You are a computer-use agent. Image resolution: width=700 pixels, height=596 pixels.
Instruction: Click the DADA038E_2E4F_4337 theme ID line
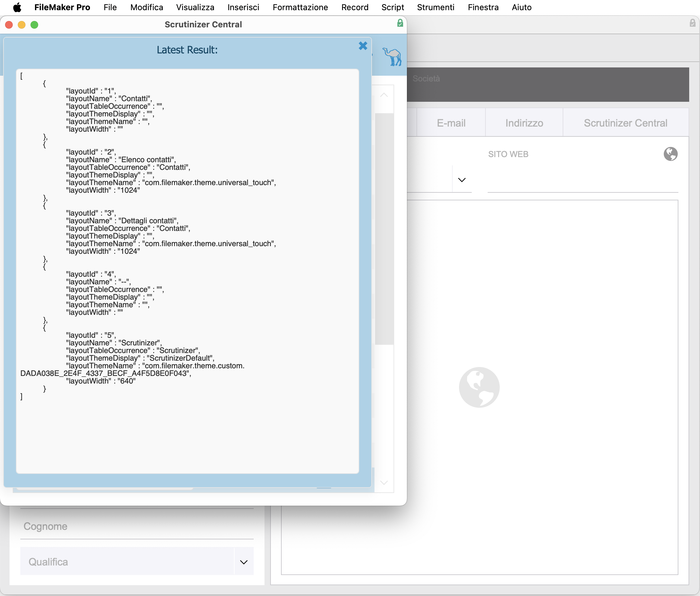coord(106,373)
